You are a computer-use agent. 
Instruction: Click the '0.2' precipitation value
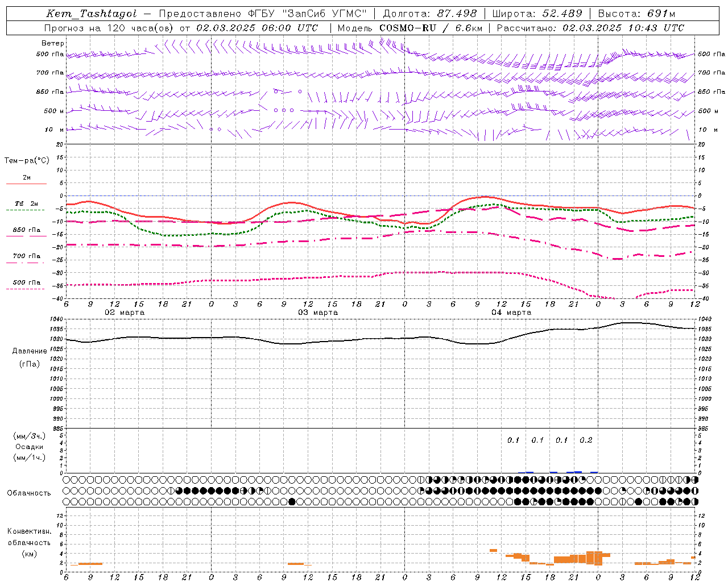pos(586,440)
